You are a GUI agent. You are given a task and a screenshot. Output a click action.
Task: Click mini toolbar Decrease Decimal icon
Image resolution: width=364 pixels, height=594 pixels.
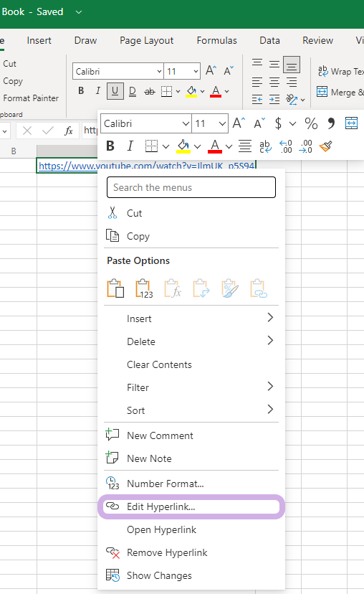[x=306, y=146]
